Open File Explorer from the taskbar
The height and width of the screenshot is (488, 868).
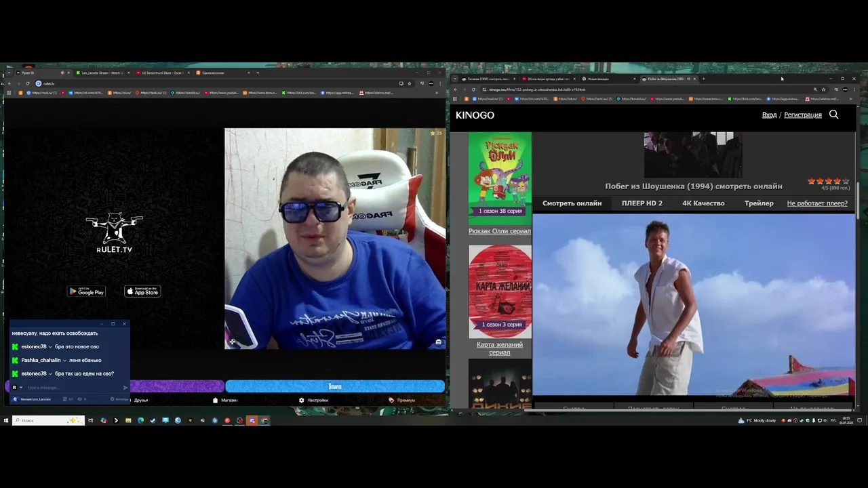pos(128,420)
